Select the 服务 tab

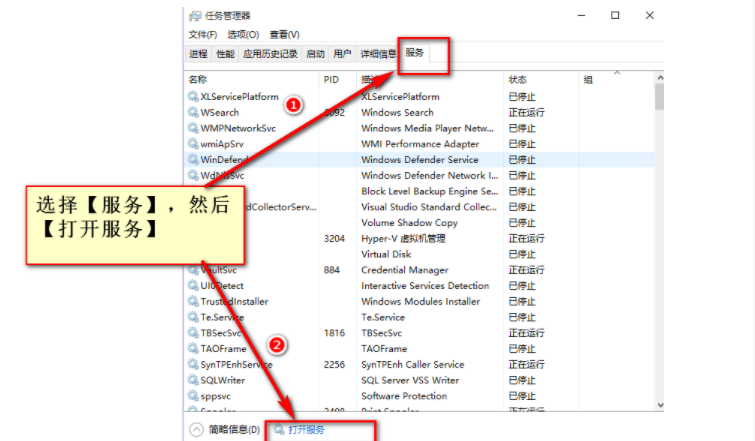415,52
